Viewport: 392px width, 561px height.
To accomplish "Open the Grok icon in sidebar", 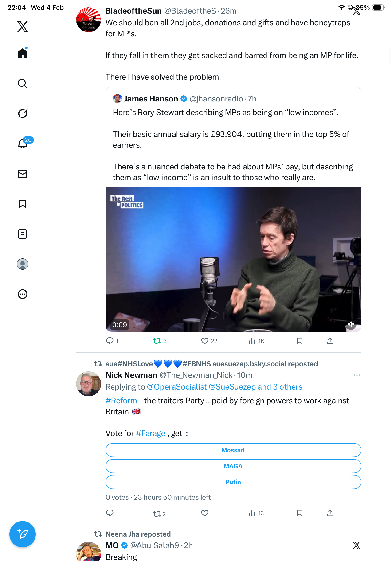I will coord(23,114).
